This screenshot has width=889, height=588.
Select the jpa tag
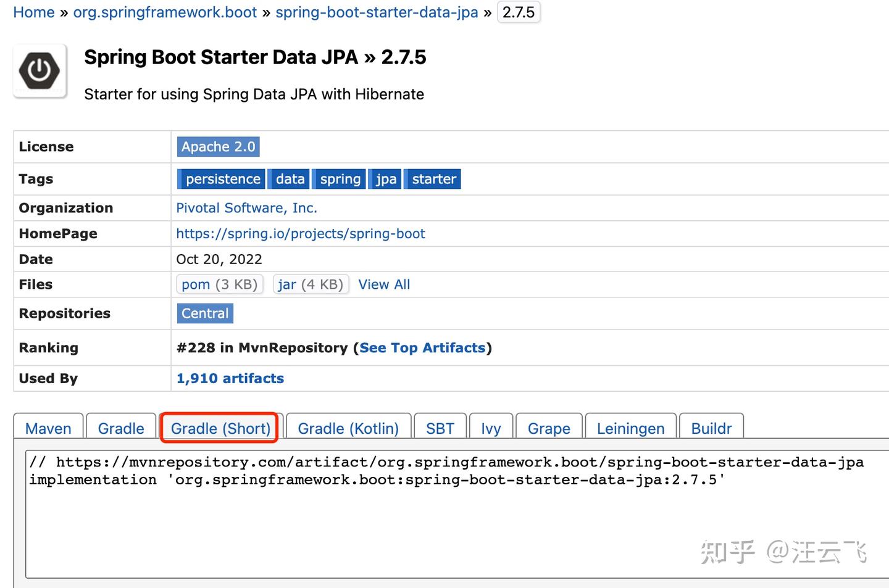pyautogui.click(x=386, y=179)
